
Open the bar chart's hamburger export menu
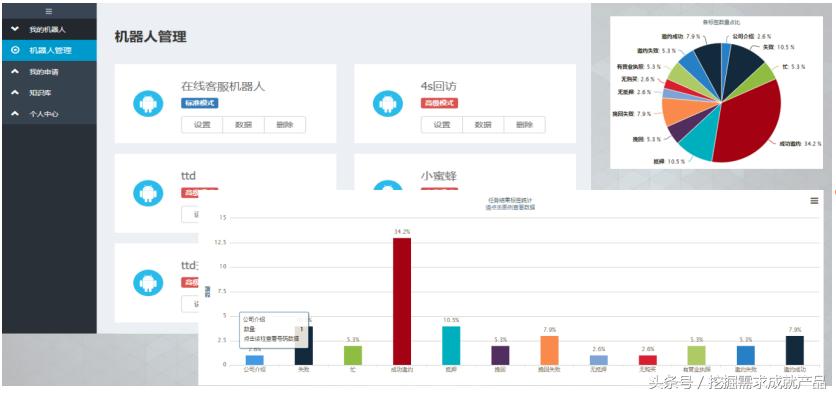tap(814, 201)
